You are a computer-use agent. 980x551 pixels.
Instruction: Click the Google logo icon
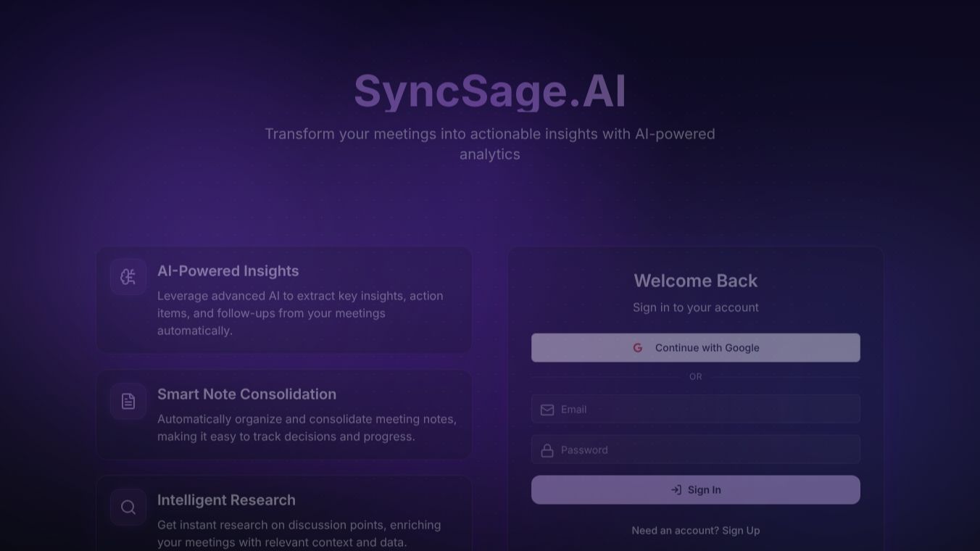(638, 348)
